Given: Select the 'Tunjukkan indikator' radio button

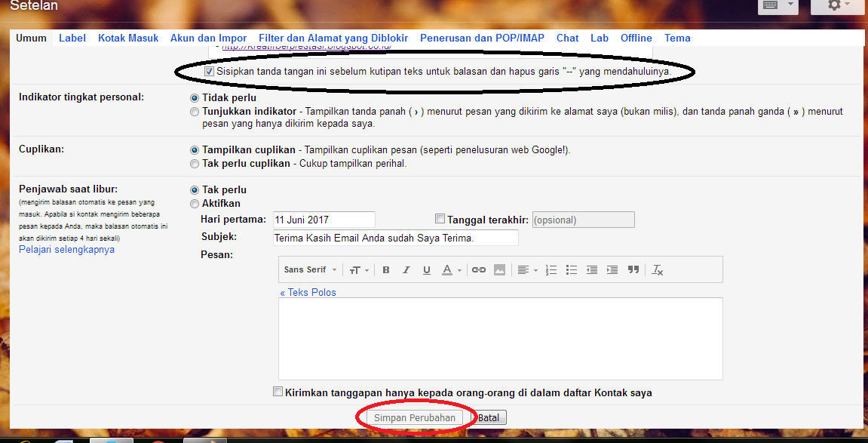Looking at the screenshot, I should pyautogui.click(x=195, y=111).
